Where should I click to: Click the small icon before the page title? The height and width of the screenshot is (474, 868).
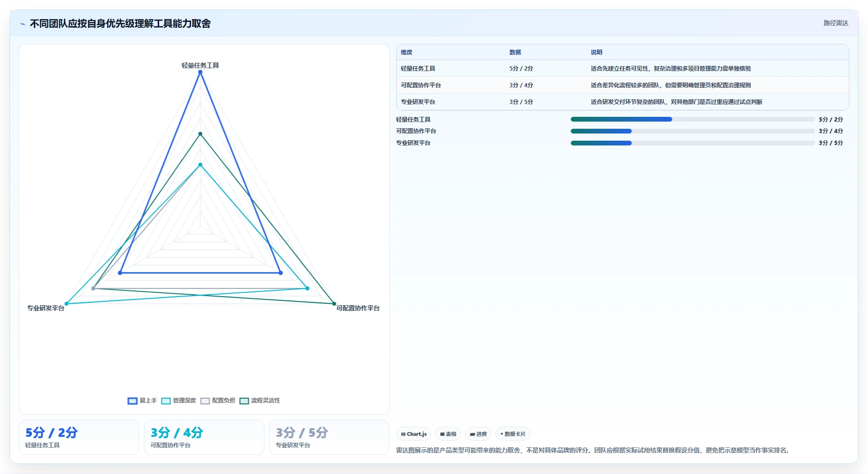[x=22, y=24]
